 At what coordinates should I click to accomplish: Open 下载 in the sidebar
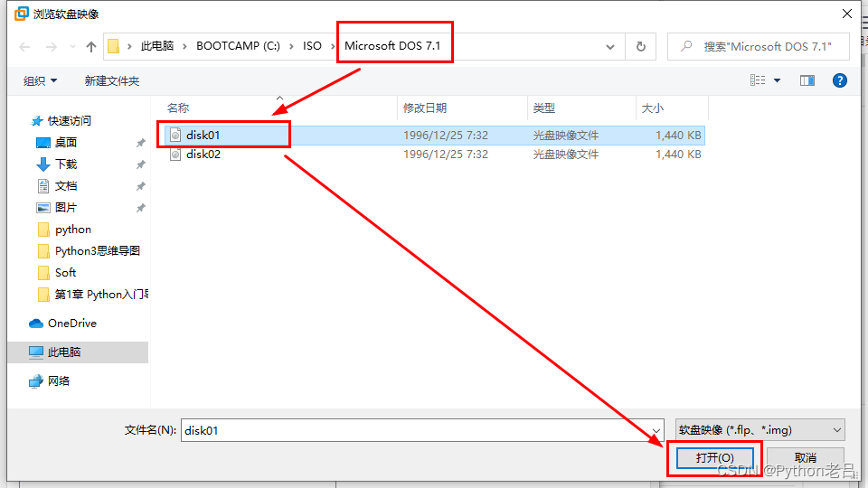(66, 164)
